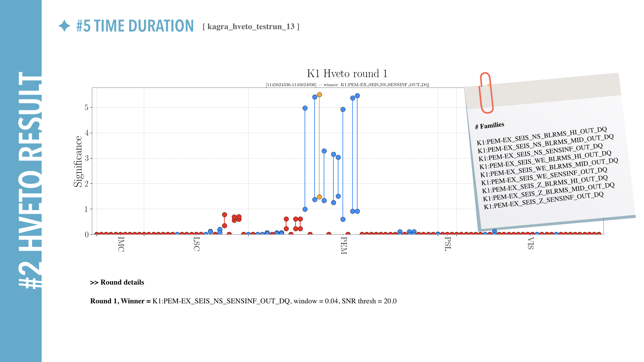Click K1:PEM-EX_SEIS_WE_BLRMS_MID_OUT_DQ family entry
Viewport: 644px width, 362px height.
click(x=549, y=167)
